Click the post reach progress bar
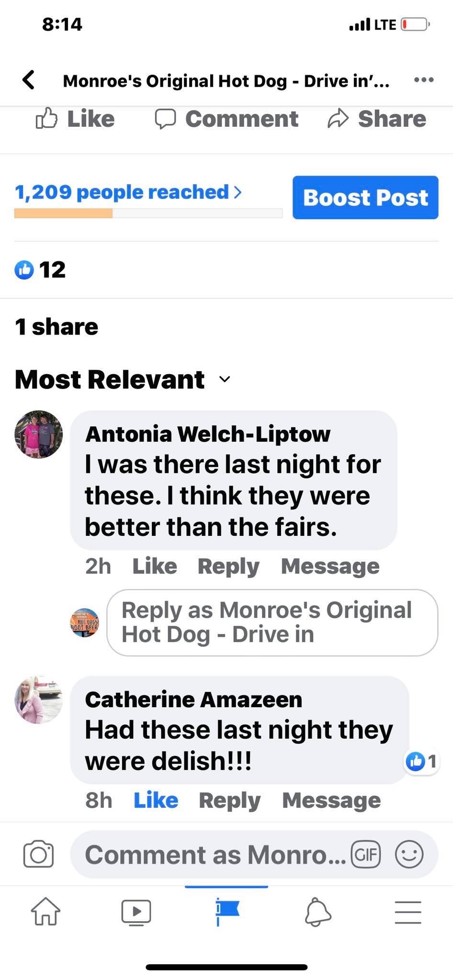 click(x=148, y=213)
